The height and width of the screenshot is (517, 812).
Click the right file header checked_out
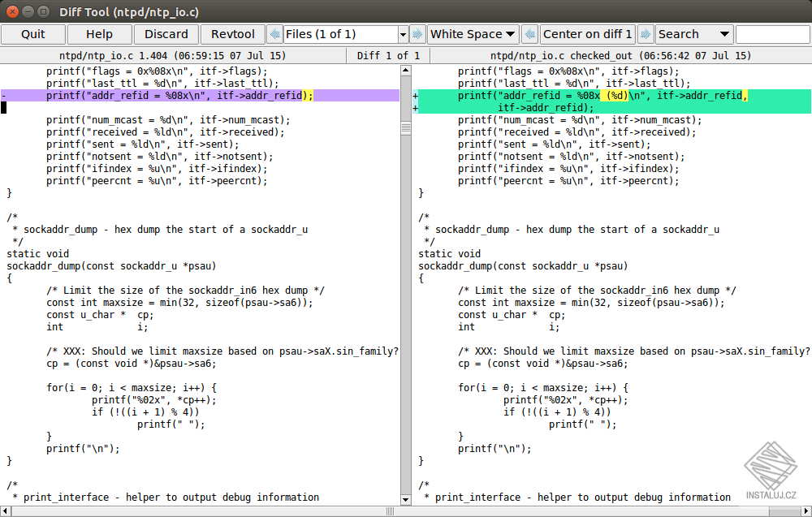621,55
